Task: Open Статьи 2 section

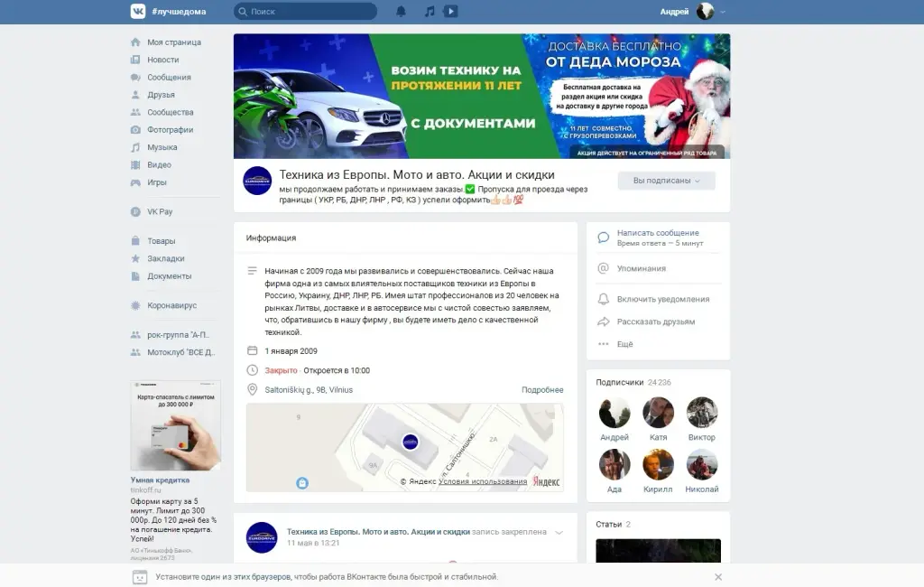Action: 613,525
